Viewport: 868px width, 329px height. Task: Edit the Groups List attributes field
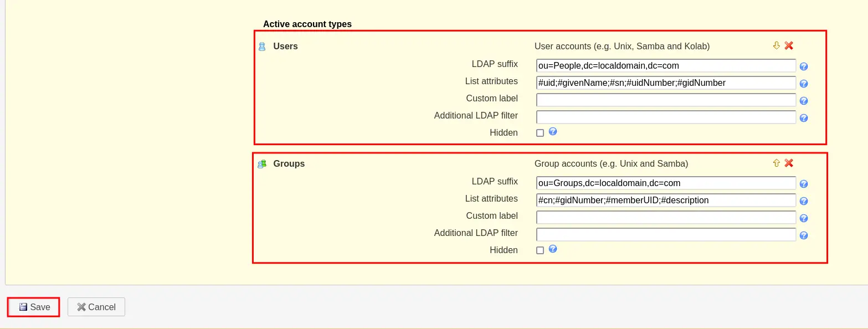666,200
